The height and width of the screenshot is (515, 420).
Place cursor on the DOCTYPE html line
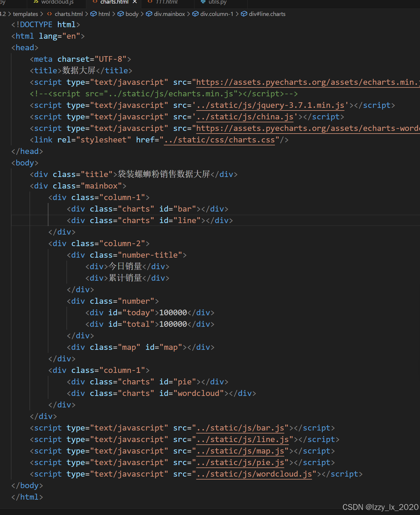pos(46,25)
